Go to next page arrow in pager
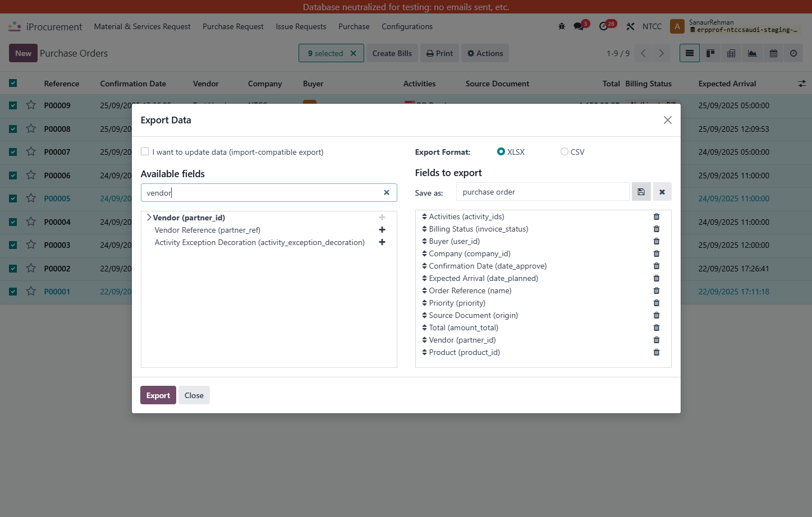Viewport: 812px width, 517px height. 662,53
